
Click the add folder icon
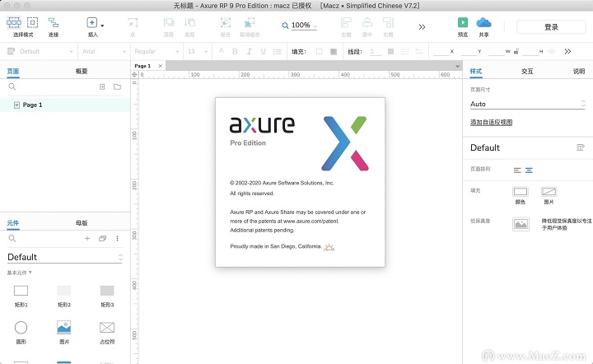pyautogui.click(x=117, y=86)
